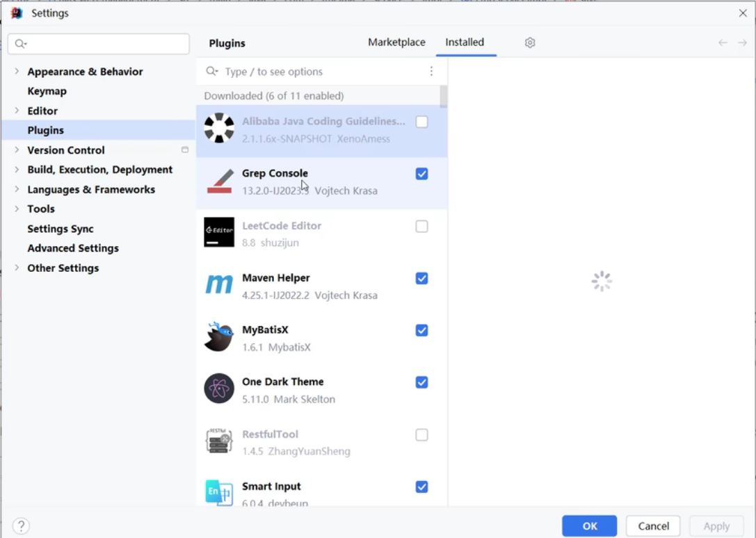Expand Build, Execution, Deployment node
The height and width of the screenshot is (538, 756).
17,170
